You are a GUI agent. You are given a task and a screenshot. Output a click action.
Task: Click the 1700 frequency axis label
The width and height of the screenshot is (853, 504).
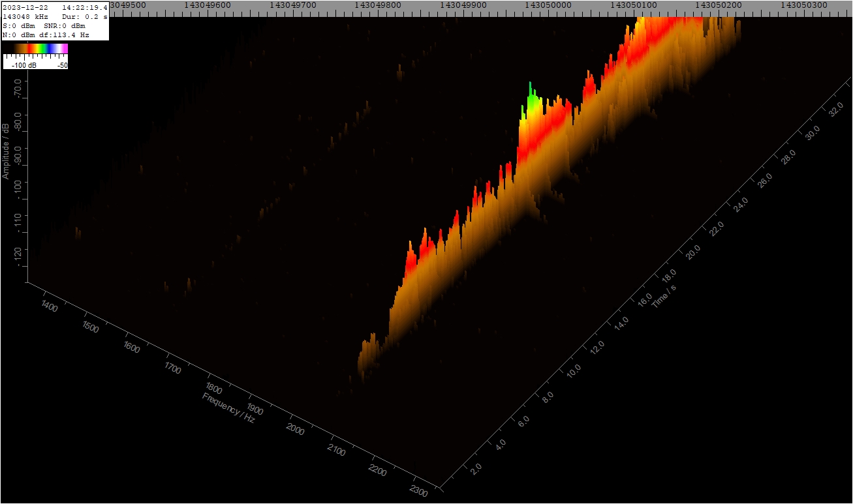pyautogui.click(x=172, y=368)
